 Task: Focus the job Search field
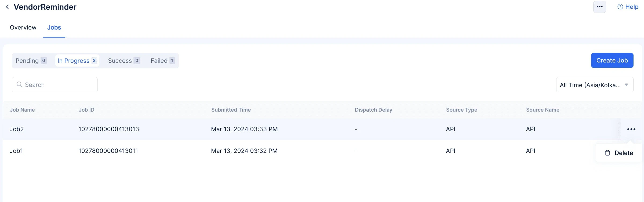(x=59, y=85)
